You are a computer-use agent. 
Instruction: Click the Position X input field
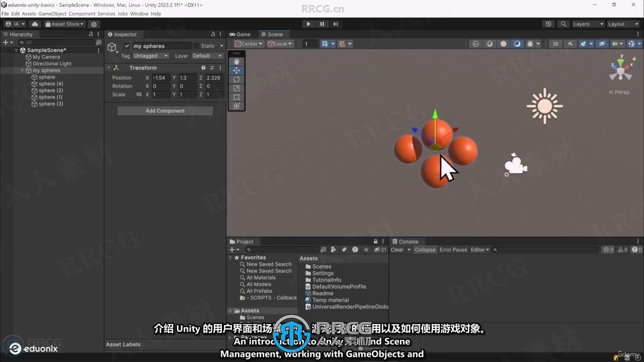pyautogui.click(x=161, y=78)
